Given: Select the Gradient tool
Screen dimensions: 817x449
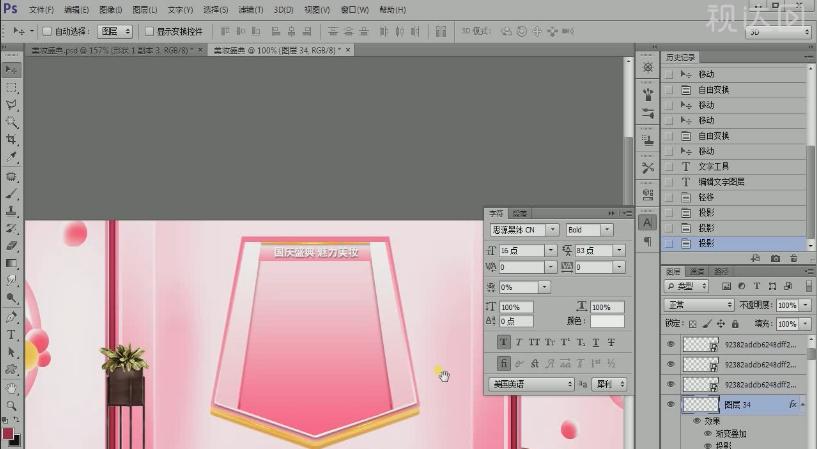Looking at the screenshot, I should pos(11,263).
